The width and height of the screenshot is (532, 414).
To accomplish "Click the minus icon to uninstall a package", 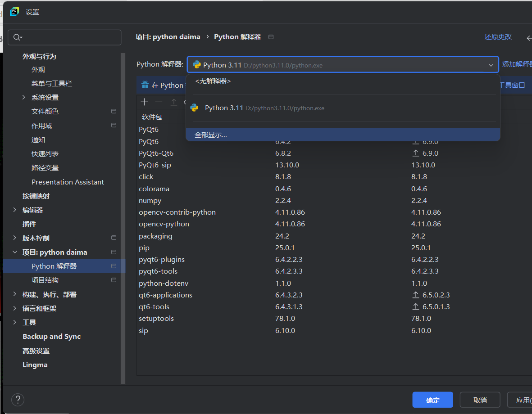I will (159, 102).
